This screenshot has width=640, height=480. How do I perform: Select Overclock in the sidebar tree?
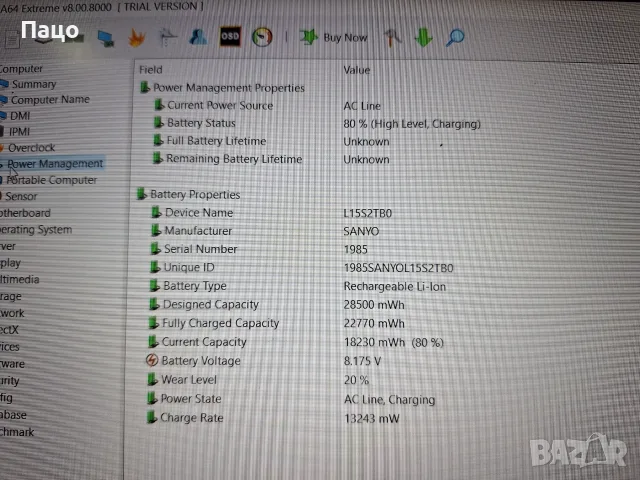click(31, 148)
